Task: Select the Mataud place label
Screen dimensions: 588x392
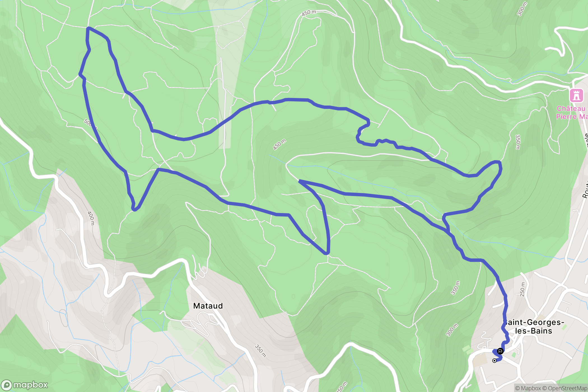Action: click(x=208, y=306)
